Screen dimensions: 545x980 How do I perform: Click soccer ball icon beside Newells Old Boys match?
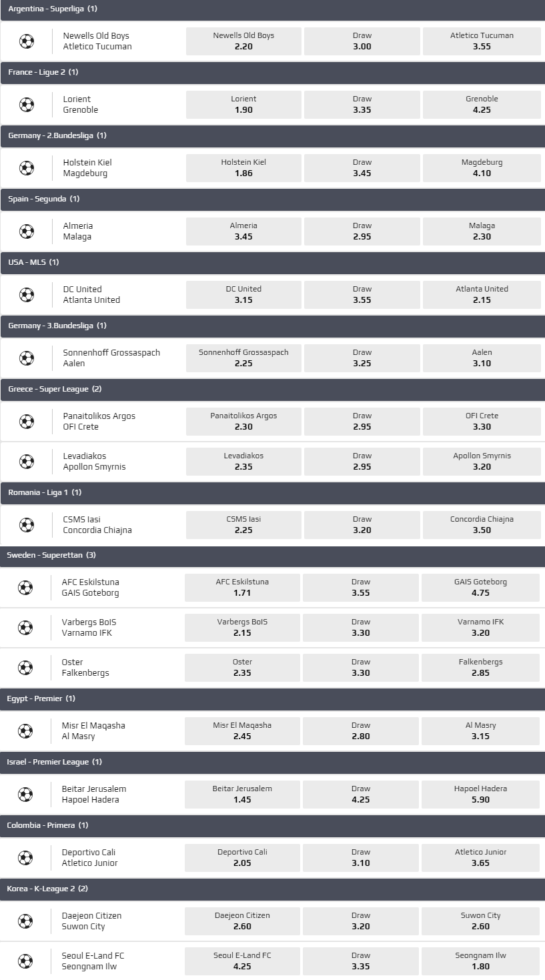pyautogui.click(x=27, y=41)
